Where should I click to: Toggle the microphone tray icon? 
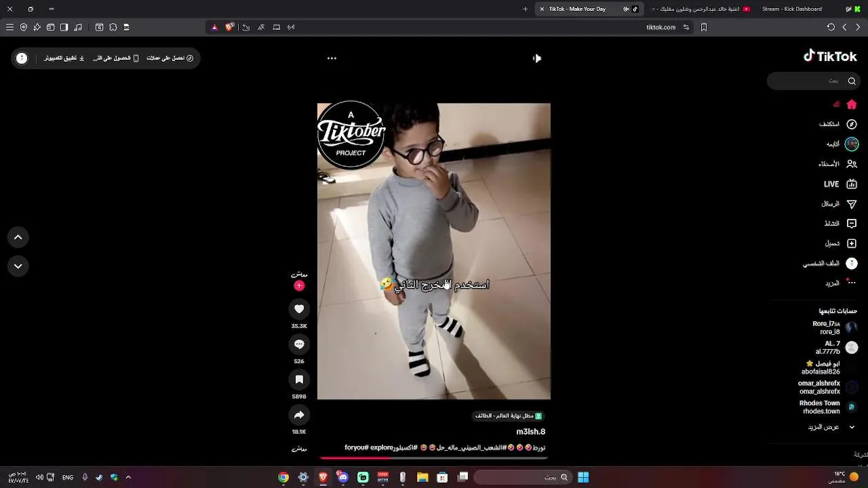coord(85,477)
